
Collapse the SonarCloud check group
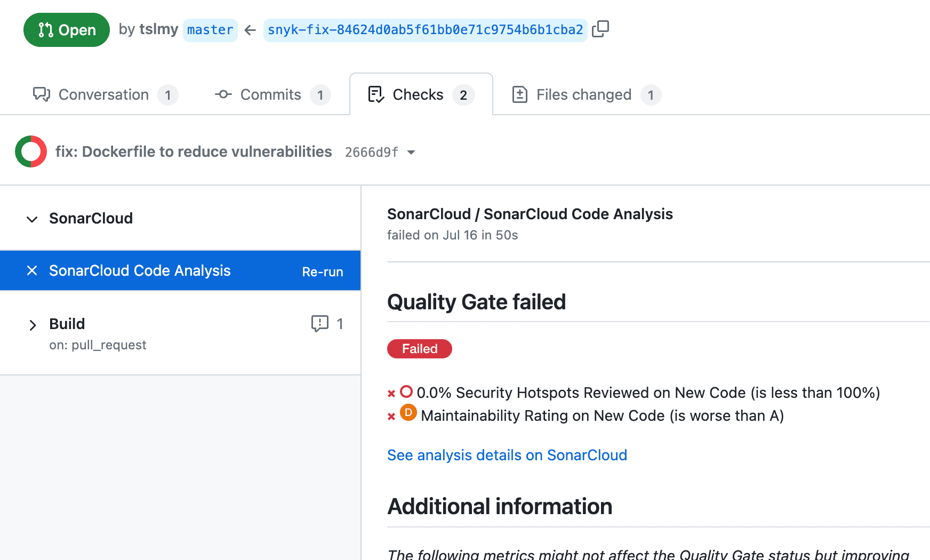tap(32, 219)
